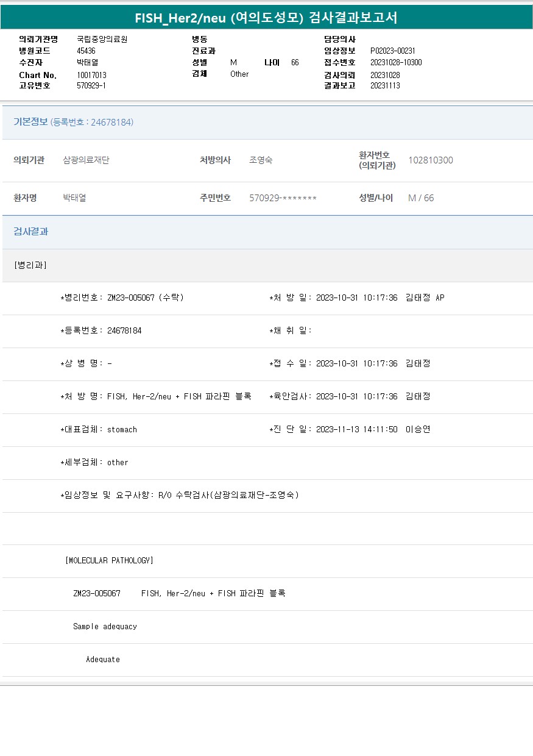Select the 환자번호 value 102810300
The height and width of the screenshot is (756, 533).
pyautogui.click(x=430, y=160)
